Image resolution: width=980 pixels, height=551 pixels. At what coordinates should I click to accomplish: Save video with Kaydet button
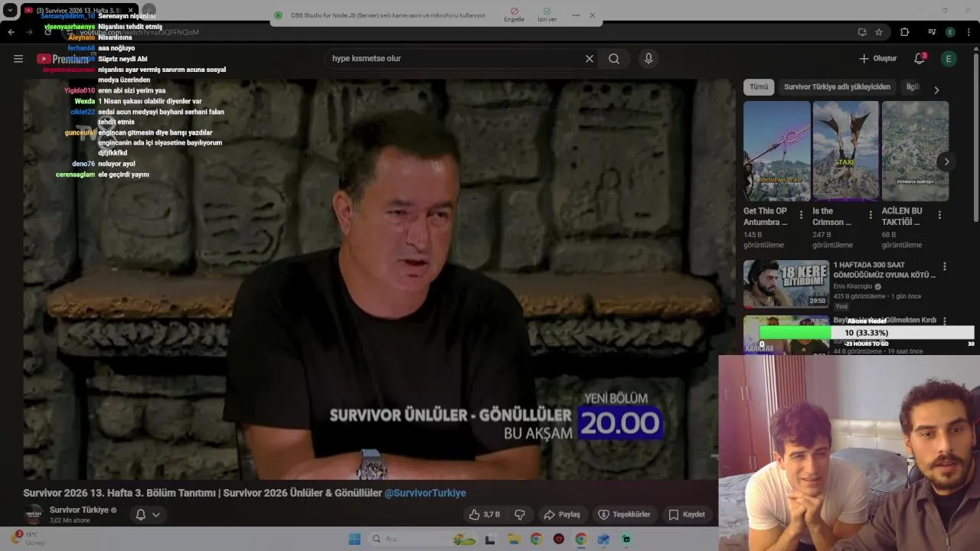(x=687, y=514)
